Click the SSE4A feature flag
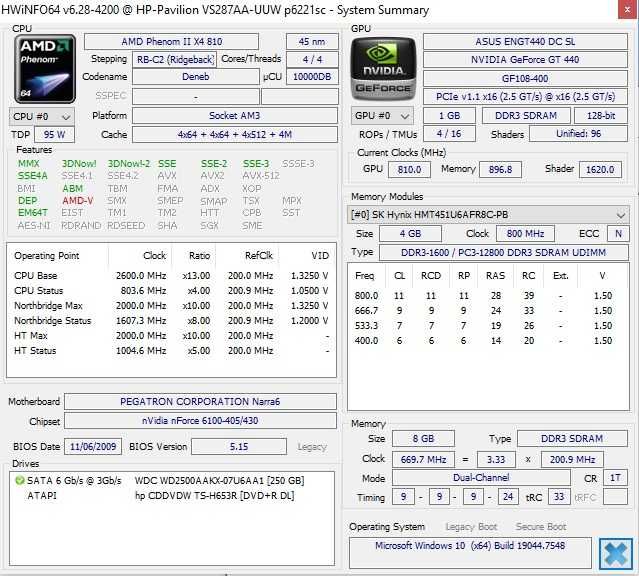The width and height of the screenshot is (639, 576). (x=33, y=176)
